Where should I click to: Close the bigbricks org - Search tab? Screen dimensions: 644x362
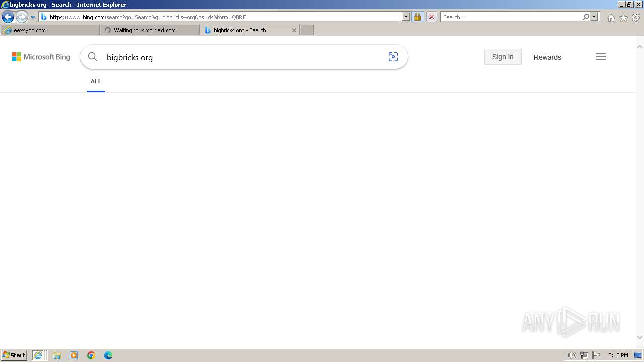tap(294, 30)
